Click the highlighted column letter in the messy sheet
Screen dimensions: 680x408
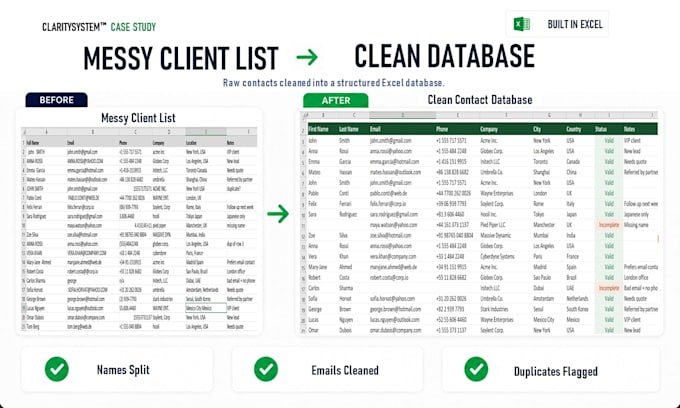point(206,132)
